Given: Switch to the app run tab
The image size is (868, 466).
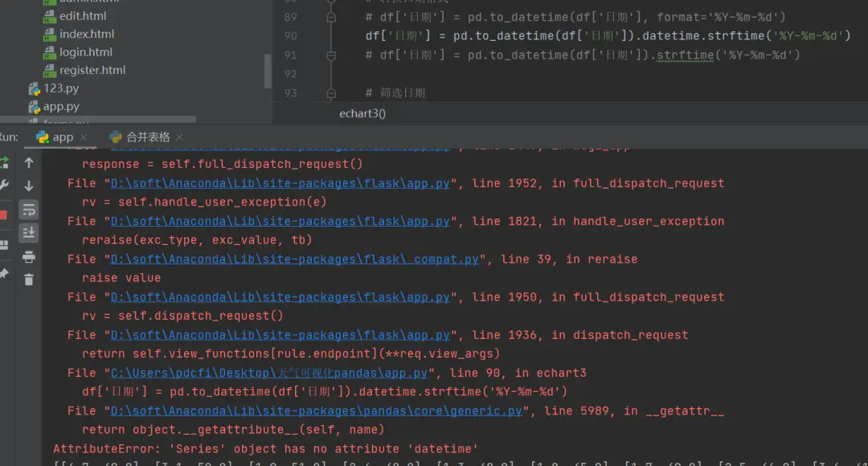Looking at the screenshot, I should (63, 137).
